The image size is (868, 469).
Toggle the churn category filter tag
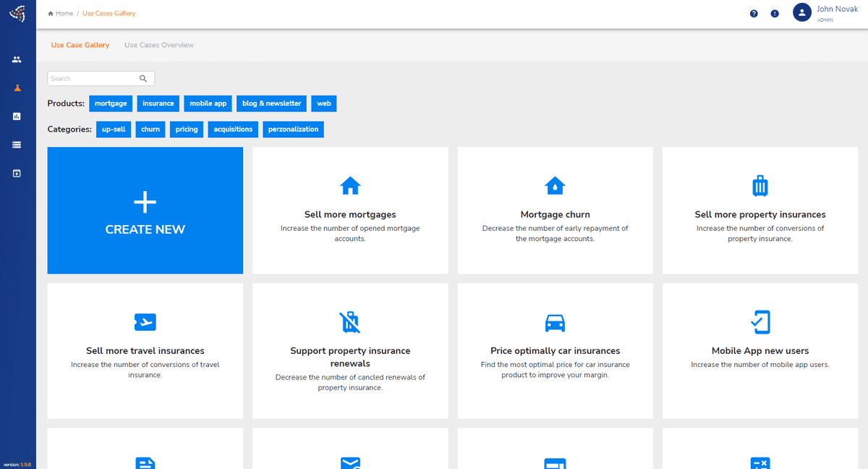pos(150,130)
